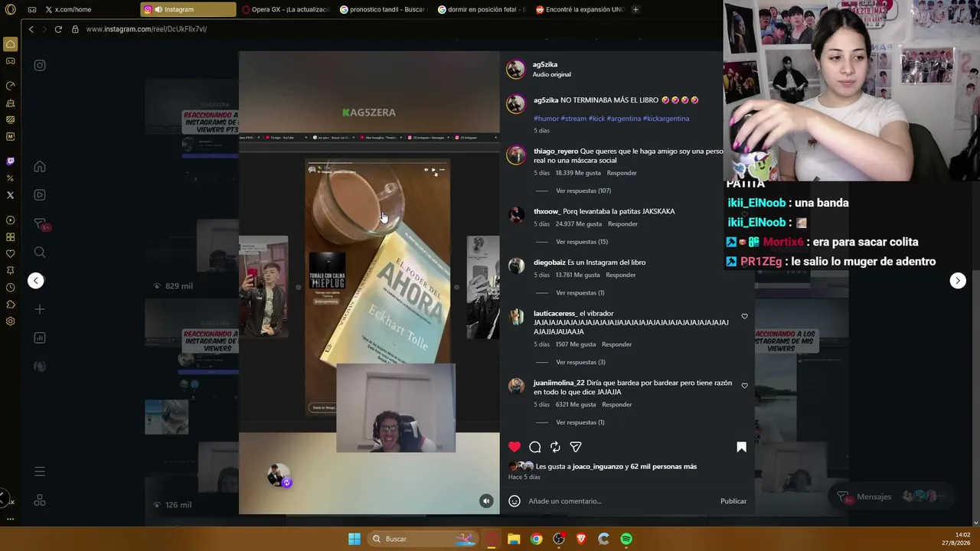Select the Instagram browser tab
The height and width of the screenshot is (551, 980).
click(188, 10)
